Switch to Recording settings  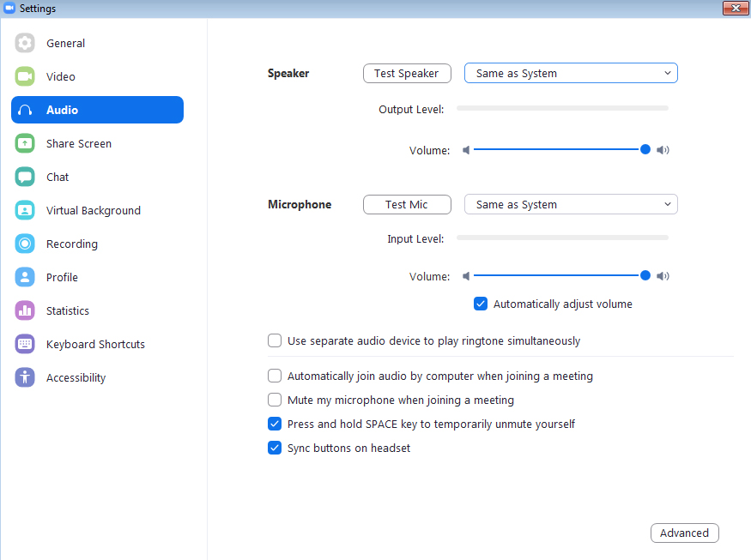[97, 244]
